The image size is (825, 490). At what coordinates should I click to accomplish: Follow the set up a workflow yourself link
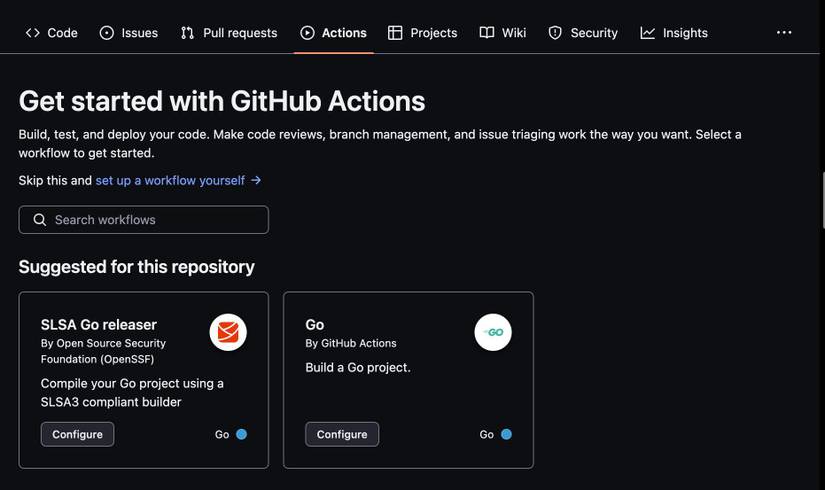(170, 181)
